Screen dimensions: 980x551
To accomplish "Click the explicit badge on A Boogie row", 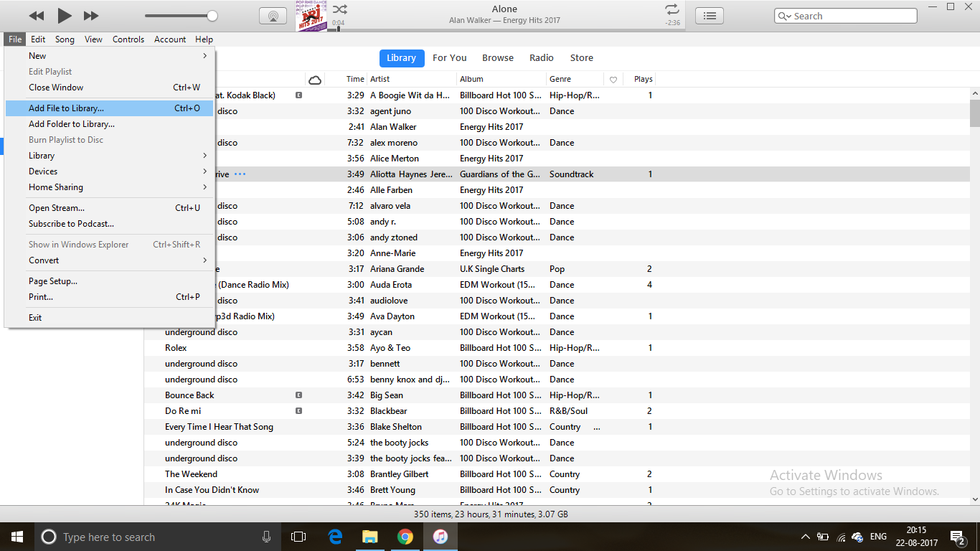I will pos(298,95).
